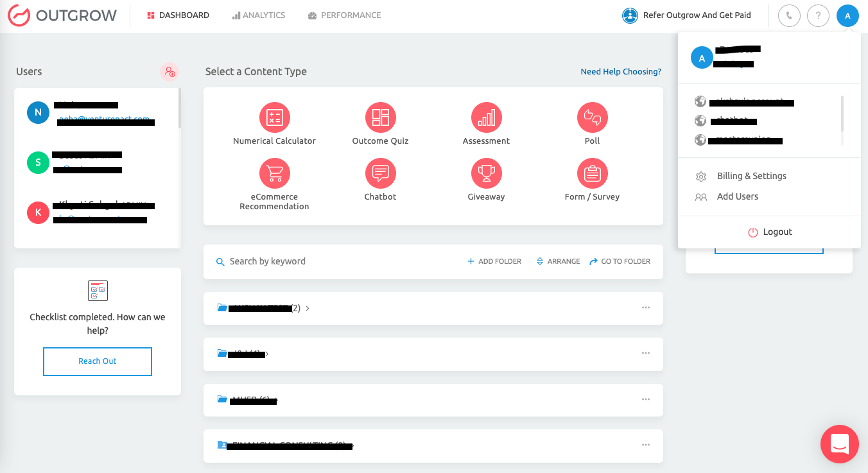Screen dimensions: 868x473
Task: Click the checklist icon above Checklist completed
Action: pyautogui.click(x=98, y=291)
